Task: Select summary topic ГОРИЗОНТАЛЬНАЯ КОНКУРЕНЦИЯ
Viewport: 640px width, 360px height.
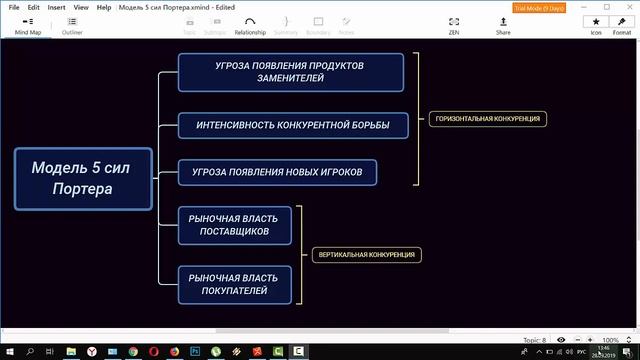Action: point(488,119)
